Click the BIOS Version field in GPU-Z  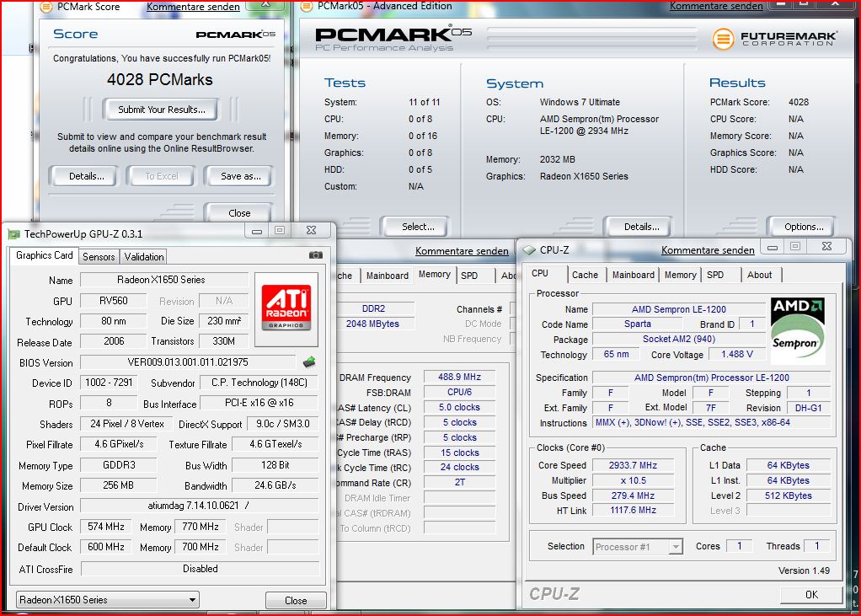(187, 362)
